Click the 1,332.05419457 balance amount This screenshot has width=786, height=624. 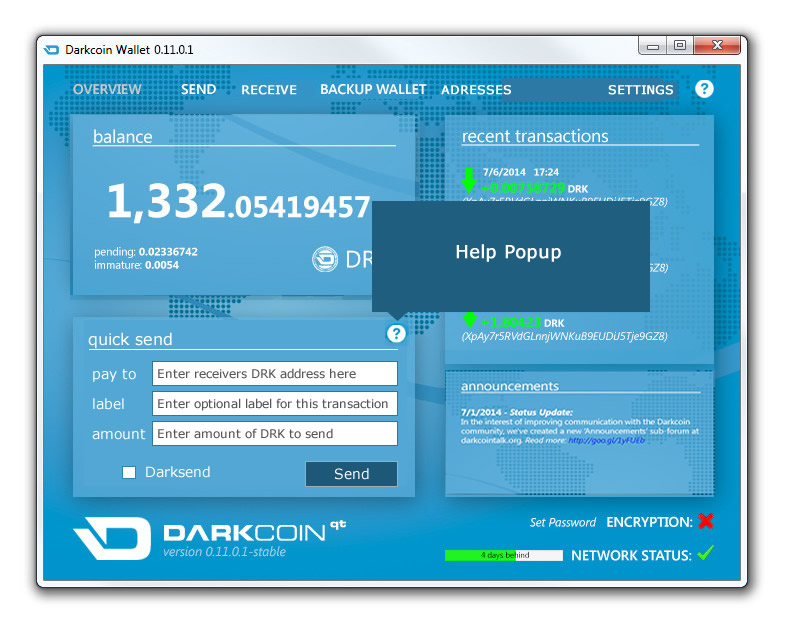pyautogui.click(x=239, y=201)
